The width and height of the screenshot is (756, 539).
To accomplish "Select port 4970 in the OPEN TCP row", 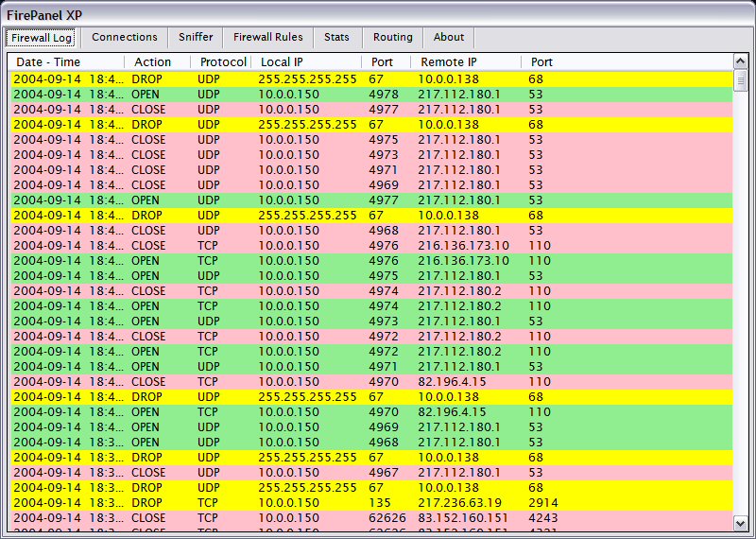I will (384, 412).
